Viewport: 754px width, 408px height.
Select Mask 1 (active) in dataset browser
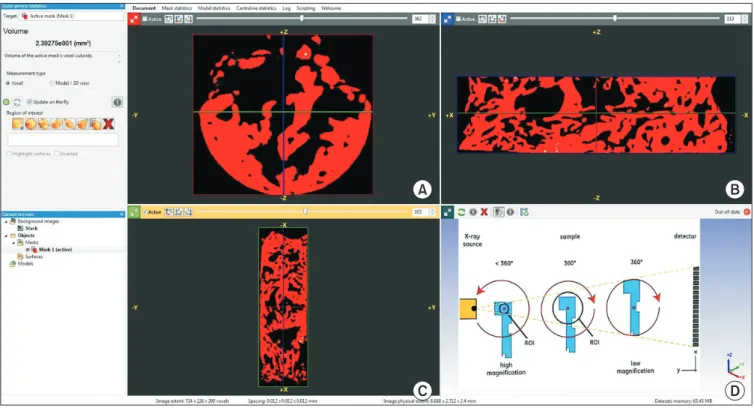(x=55, y=250)
